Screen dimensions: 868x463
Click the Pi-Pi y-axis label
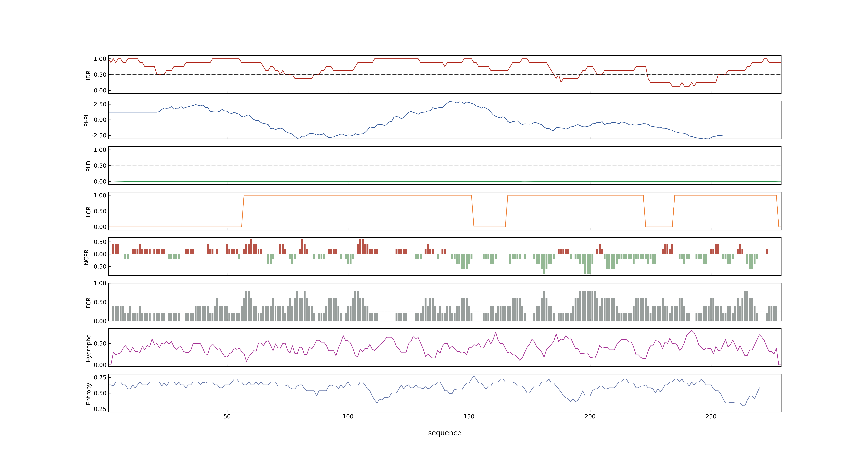click(x=86, y=120)
